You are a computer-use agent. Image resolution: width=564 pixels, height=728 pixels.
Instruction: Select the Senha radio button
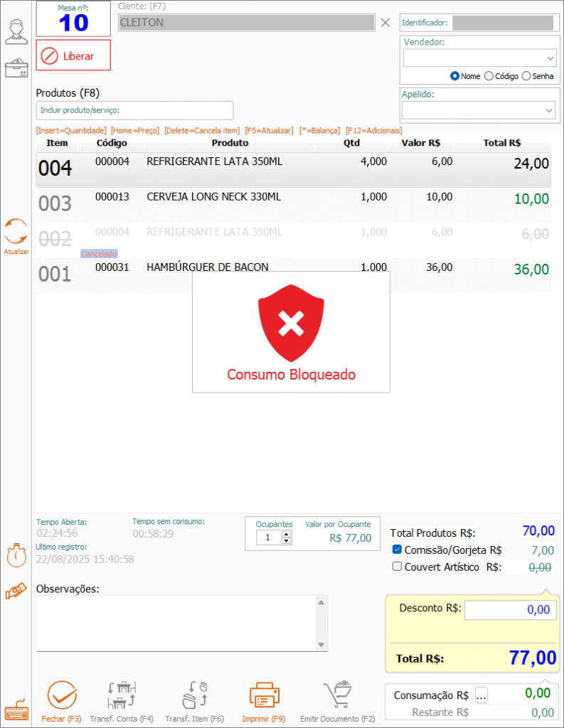[x=526, y=76]
